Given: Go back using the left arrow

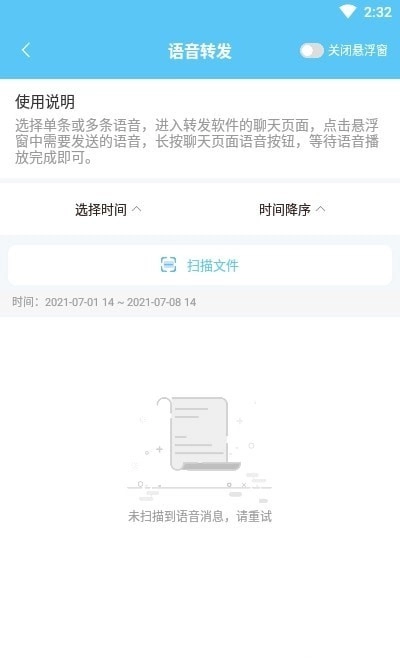Looking at the screenshot, I should pos(26,51).
